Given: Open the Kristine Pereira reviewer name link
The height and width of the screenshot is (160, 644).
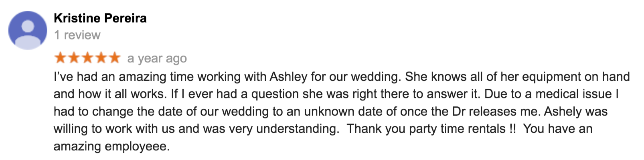Looking at the screenshot, I should [100, 18].
